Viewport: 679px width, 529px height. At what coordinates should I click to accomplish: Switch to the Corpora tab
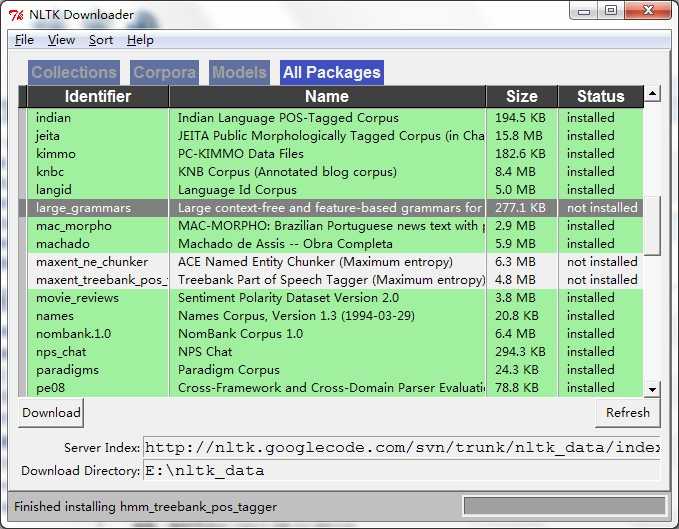tap(165, 72)
